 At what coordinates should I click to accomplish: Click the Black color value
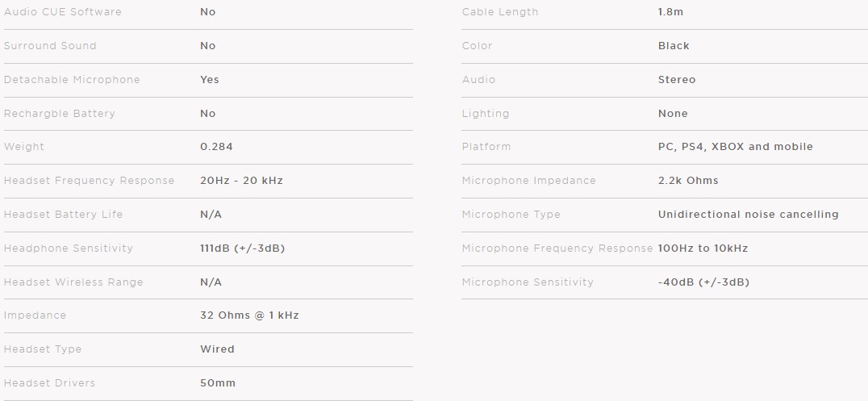click(674, 46)
